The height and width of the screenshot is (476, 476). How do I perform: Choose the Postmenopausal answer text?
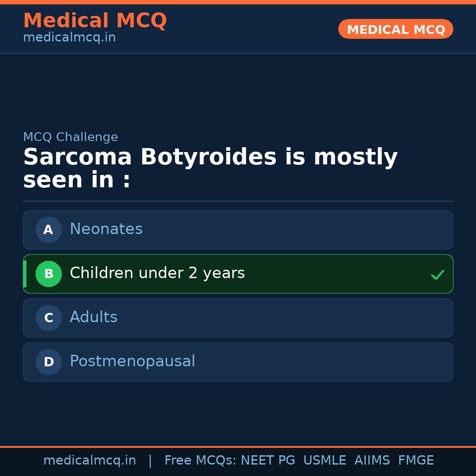132,361
